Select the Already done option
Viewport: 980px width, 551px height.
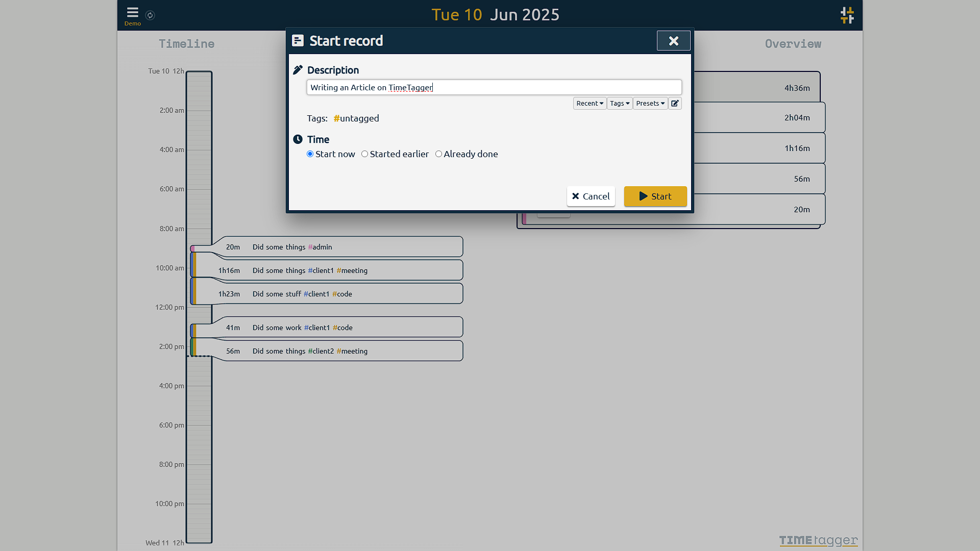[467, 154]
